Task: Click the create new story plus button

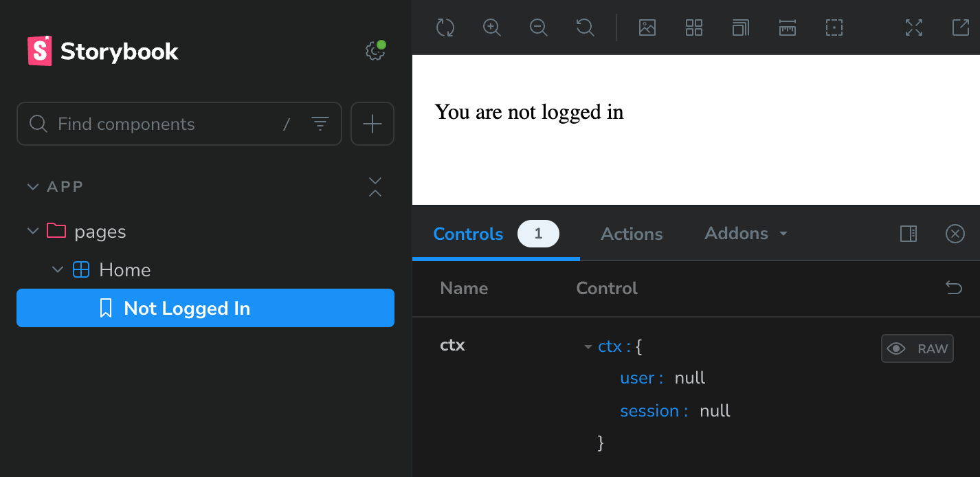Action: pyautogui.click(x=372, y=124)
